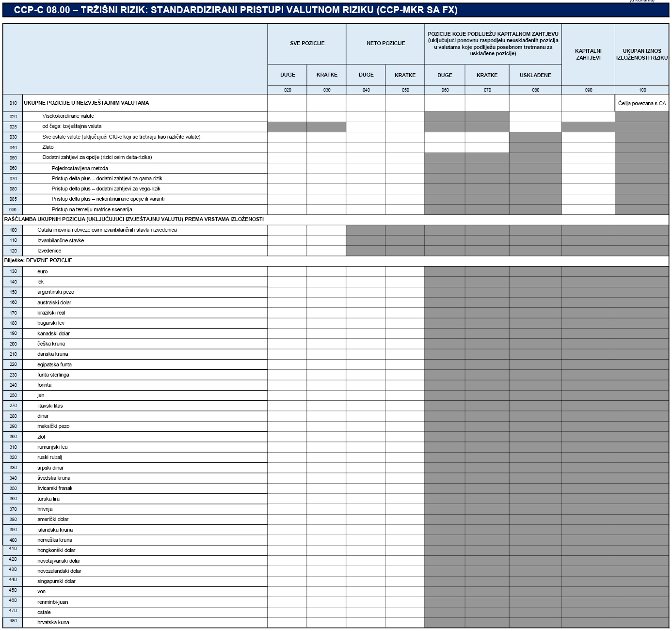
Task: Select the 'NETO POZICIJE' column header
Action: point(385,44)
